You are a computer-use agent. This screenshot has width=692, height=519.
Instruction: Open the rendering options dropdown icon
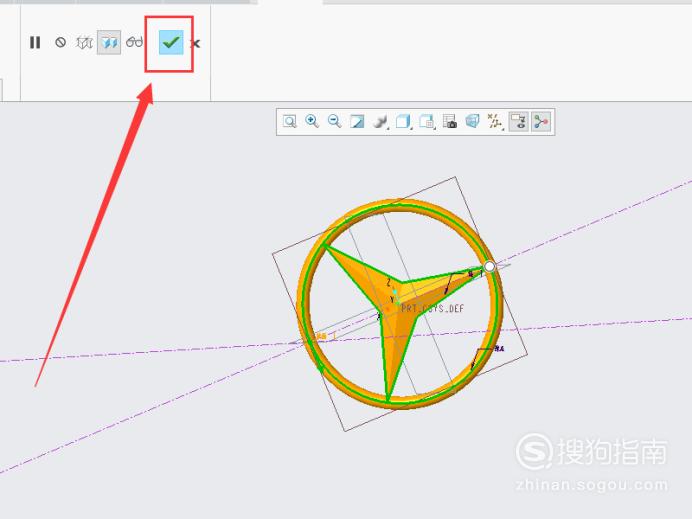[380, 121]
